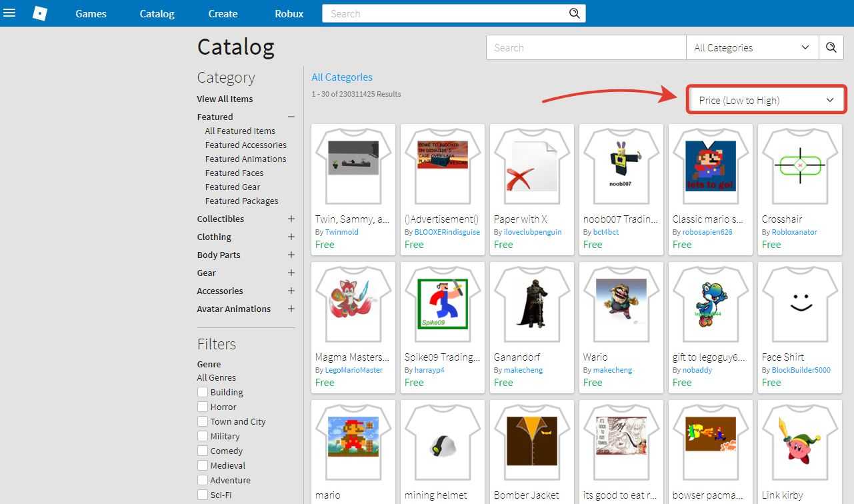Click the Roblox logo icon
Screen dimensions: 854x504
click(40, 13)
